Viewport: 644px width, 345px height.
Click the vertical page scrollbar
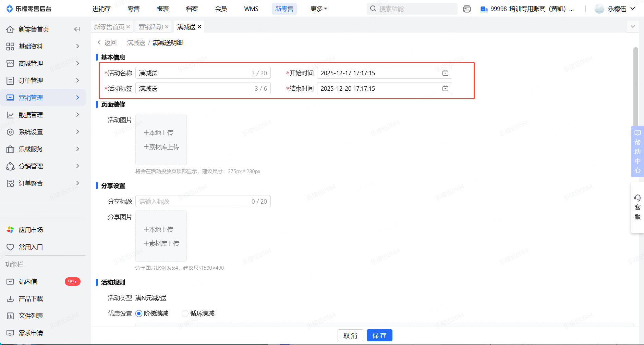(x=636, y=89)
